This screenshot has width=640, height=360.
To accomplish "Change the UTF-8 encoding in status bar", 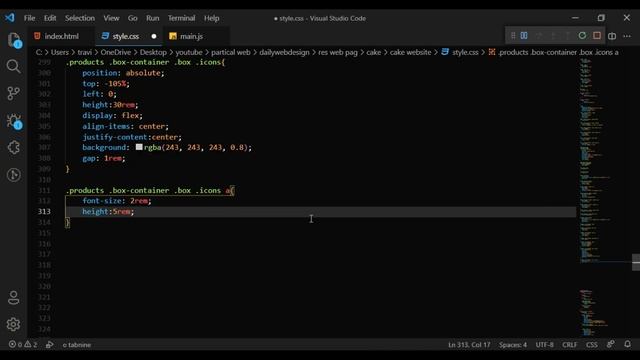I will (544, 344).
